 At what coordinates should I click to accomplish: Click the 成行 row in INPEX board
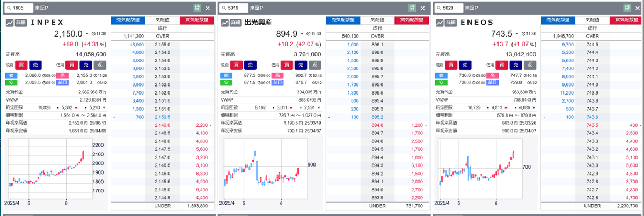tap(162, 28)
